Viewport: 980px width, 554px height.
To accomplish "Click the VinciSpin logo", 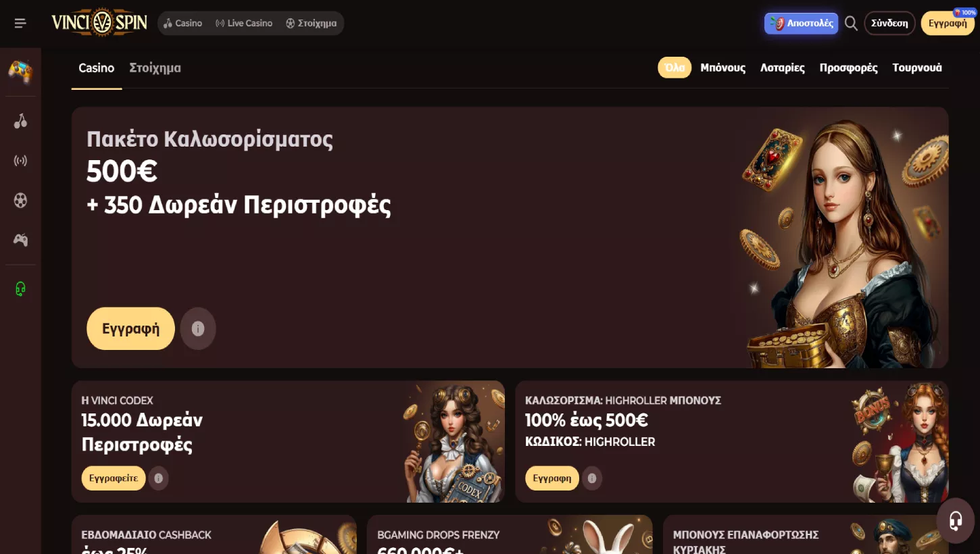I will 99,23.
